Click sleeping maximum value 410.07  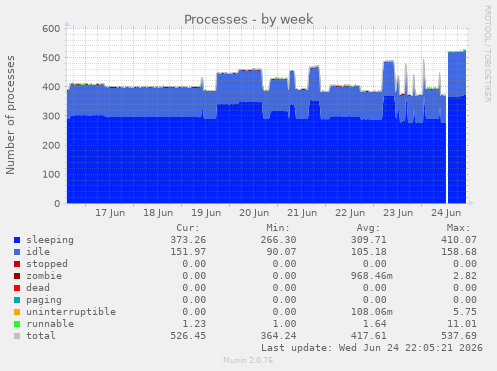coord(459,240)
